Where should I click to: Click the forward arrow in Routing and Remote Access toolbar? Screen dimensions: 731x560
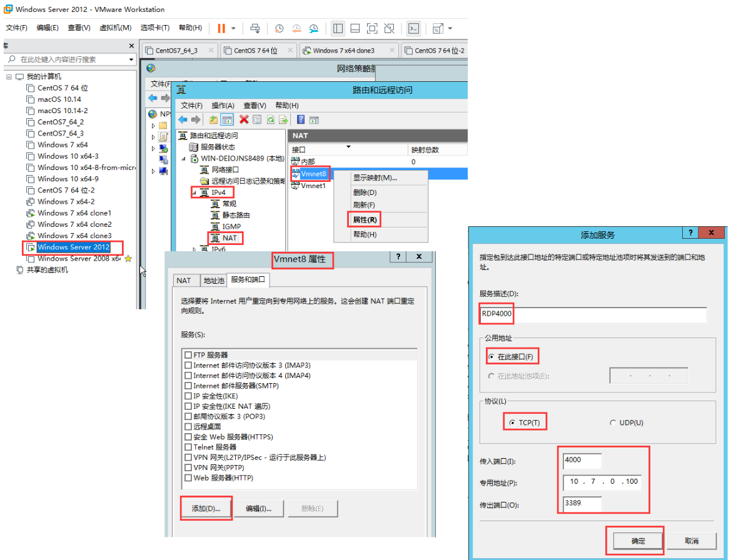point(196,120)
